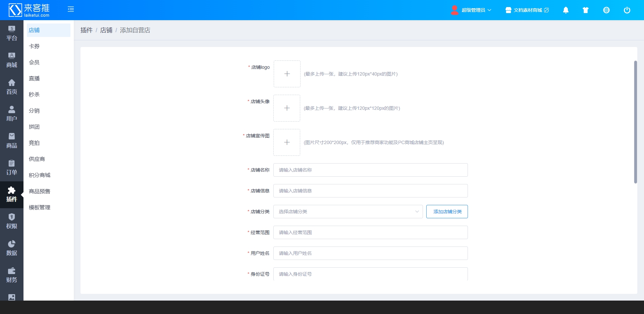Click the form's vertical scrollbar
This screenshot has height=314, width=644.
pos(635,122)
